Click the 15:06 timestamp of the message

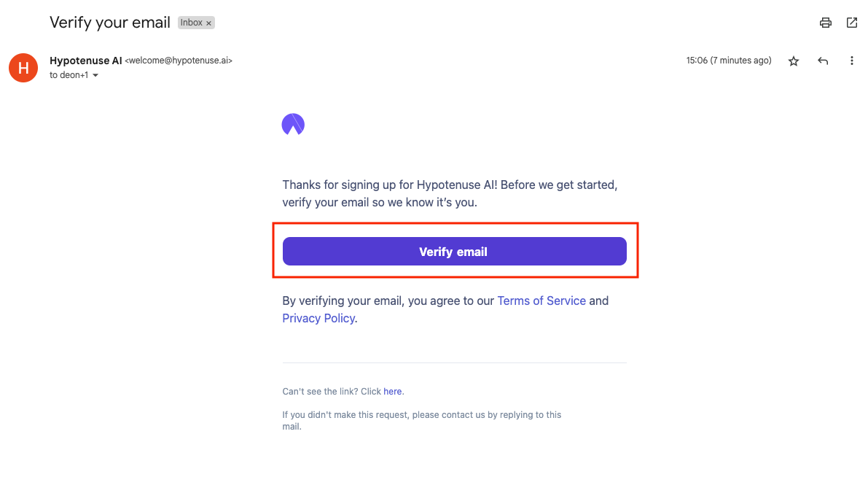(x=728, y=61)
